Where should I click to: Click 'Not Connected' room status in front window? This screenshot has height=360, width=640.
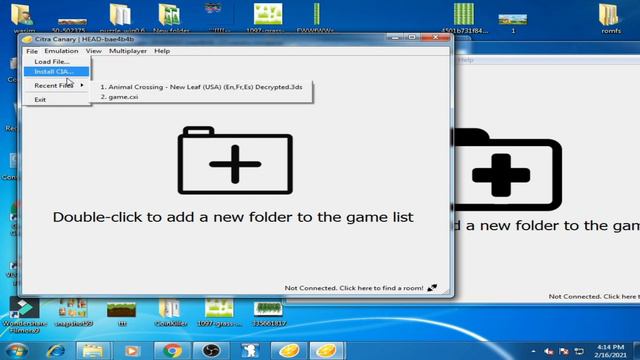[354, 288]
